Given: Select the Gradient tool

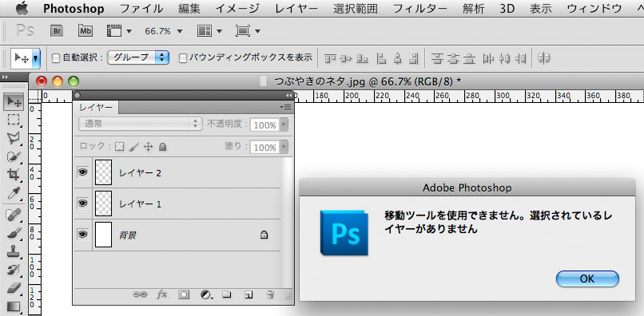Looking at the screenshot, I should [x=14, y=306].
